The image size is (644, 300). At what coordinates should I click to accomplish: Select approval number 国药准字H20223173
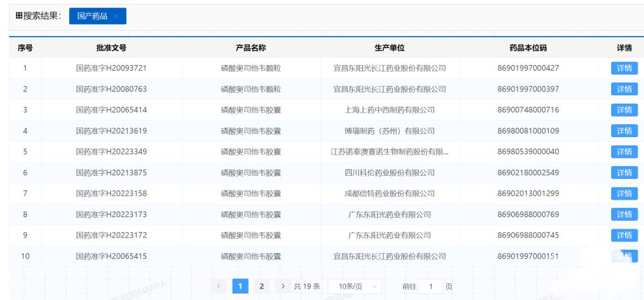pyautogui.click(x=111, y=214)
